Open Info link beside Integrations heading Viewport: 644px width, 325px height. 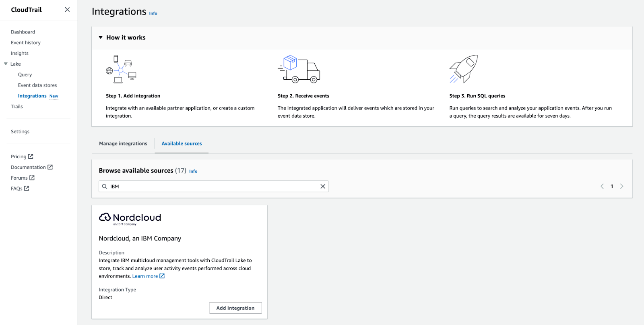click(153, 13)
